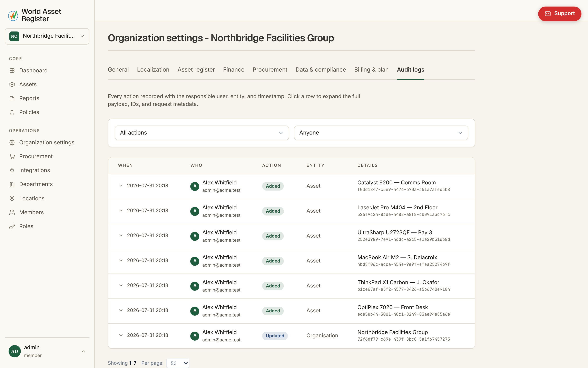Image resolution: width=588 pixels, height=368 pixels.
Task: Expand the Catalyst 9200 audit log row
Action: (x=121, y=186)
